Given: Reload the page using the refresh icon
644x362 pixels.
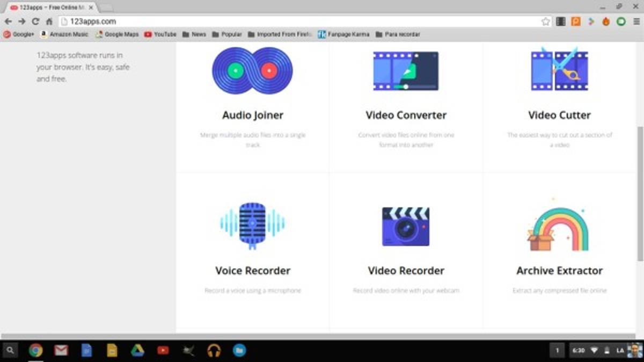Looking at the screenshot, I should [35, 21].
